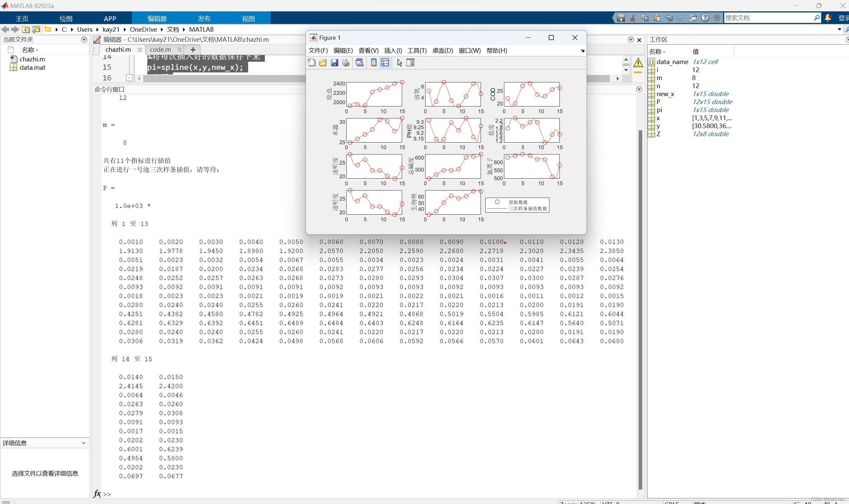Click Insert Colorbar icon in Figure 1 toolbar
Viewport: 849px width, 504px height.
(x=374, y=62)
